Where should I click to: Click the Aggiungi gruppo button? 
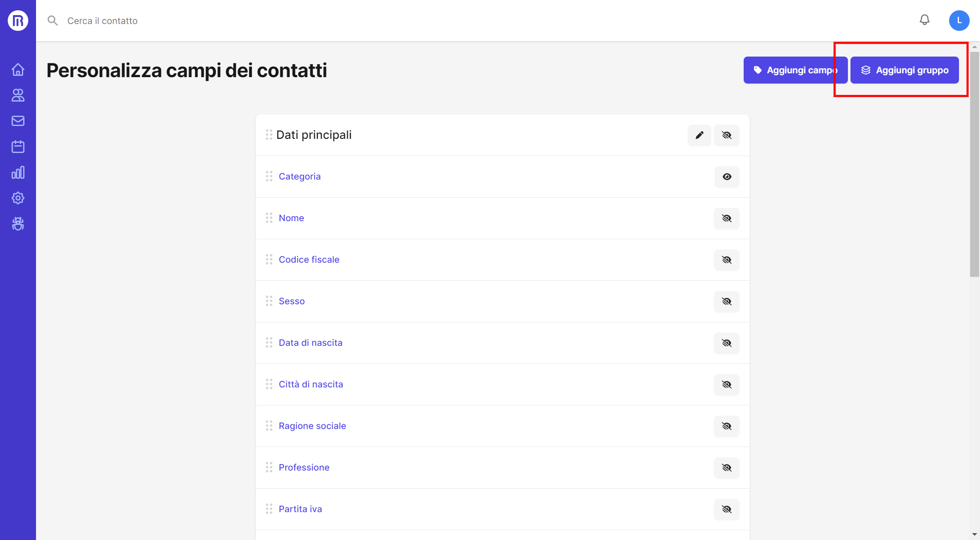click(905, 70)
